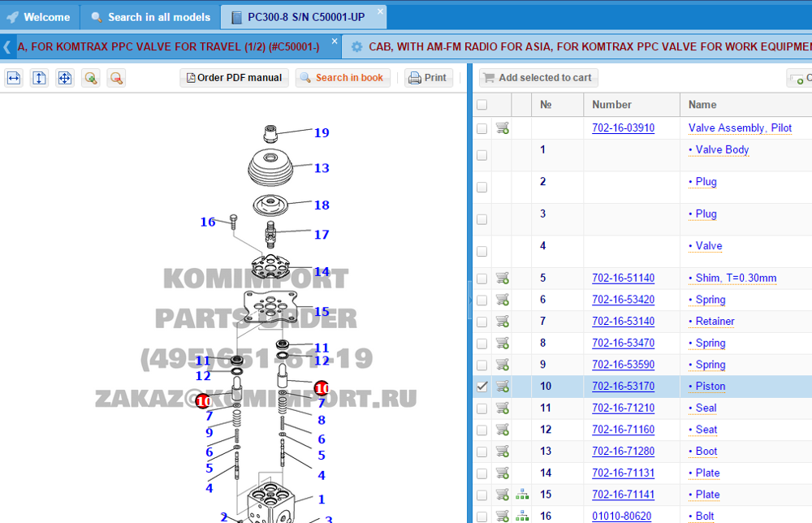Open part number link 702-16-03910
Screen dimensions: 812x523
(x=623, y=128)
